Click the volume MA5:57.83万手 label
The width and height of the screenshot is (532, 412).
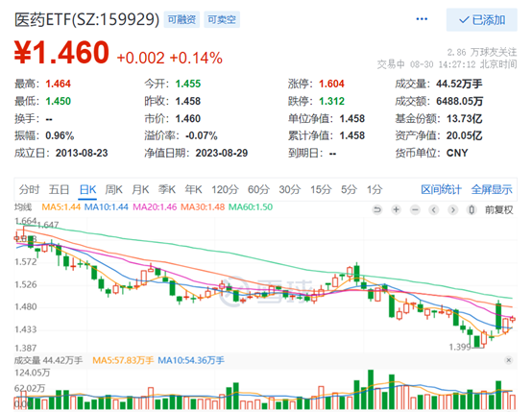click(x=123, y=360)
